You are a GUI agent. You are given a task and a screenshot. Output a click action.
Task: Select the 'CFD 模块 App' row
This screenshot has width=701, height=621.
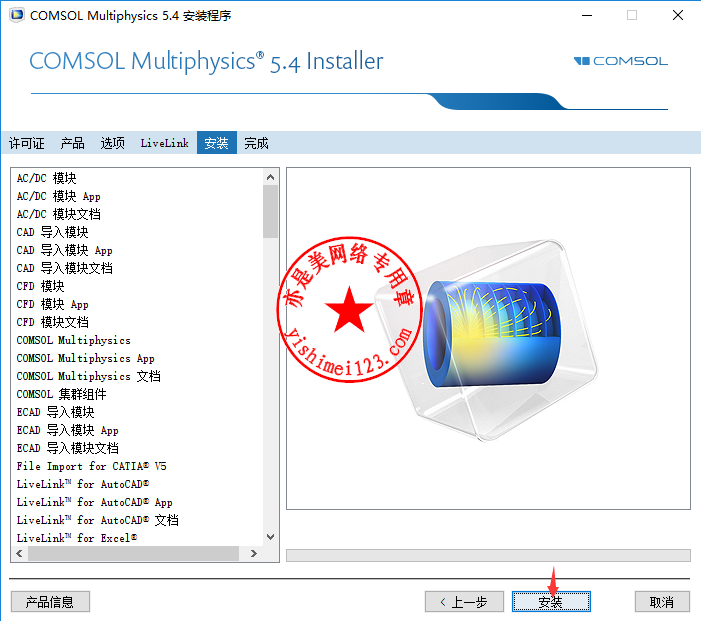click(x=139, y=304)
